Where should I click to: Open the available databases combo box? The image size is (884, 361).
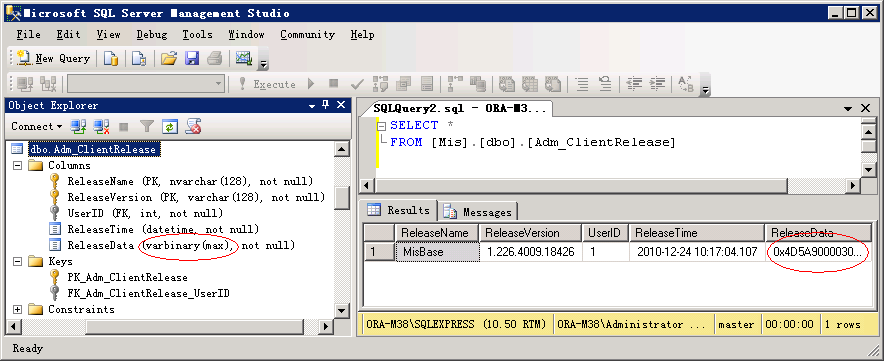pyautogui.click(x=147, y=84)
